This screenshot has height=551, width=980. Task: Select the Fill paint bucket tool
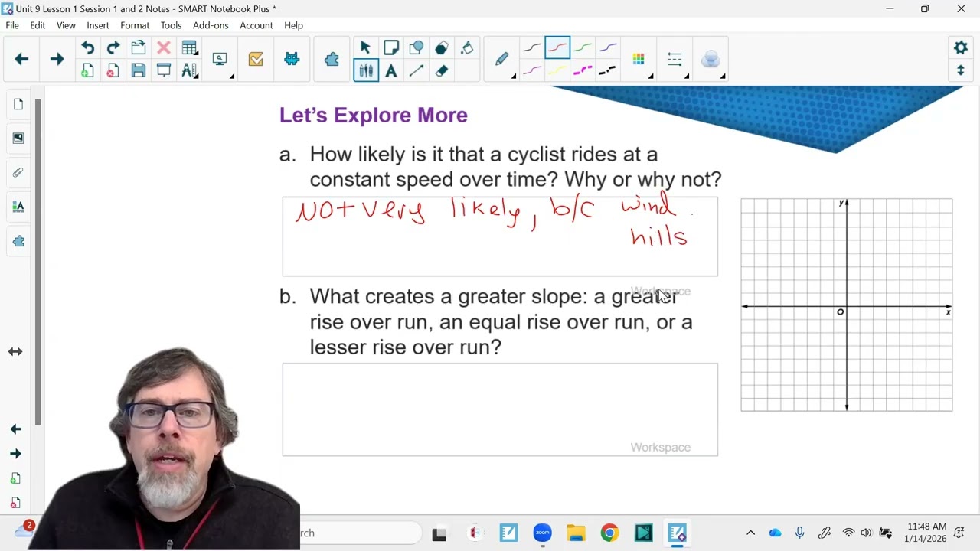466,48
